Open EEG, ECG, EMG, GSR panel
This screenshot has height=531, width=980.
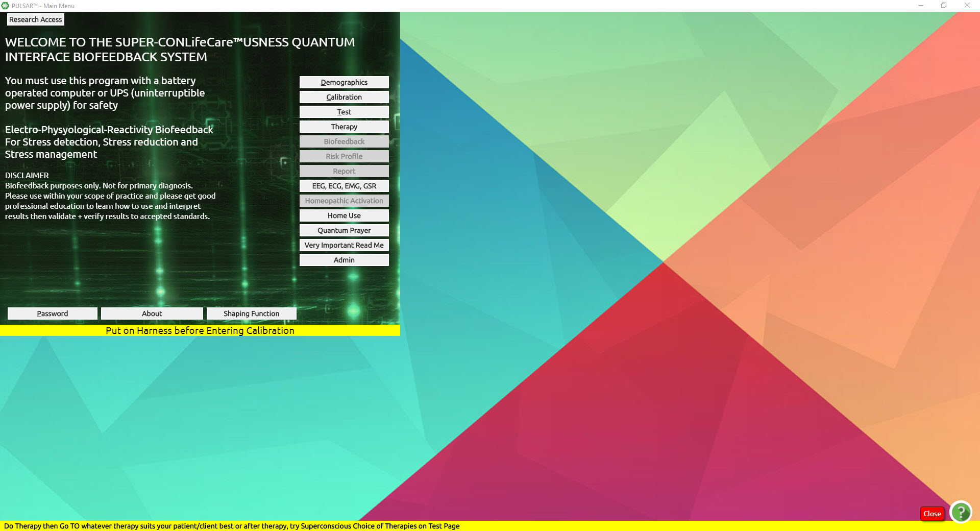[344, 186]
